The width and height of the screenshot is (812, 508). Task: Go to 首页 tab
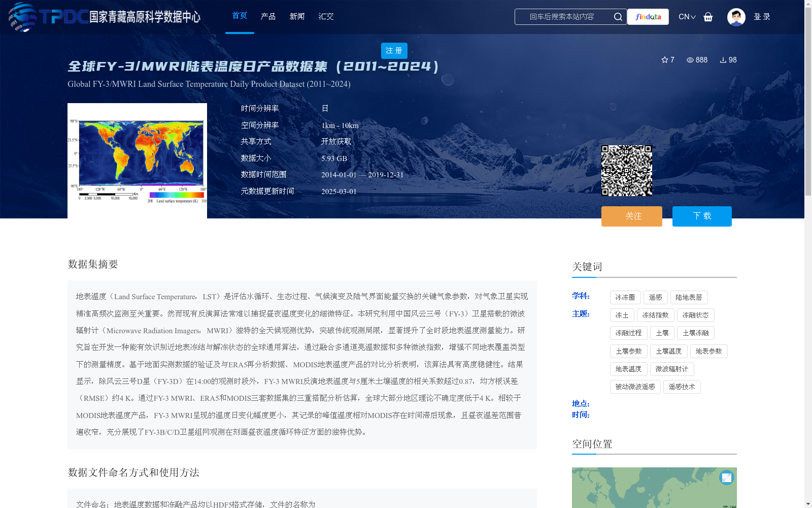click(x=240, y=16)
